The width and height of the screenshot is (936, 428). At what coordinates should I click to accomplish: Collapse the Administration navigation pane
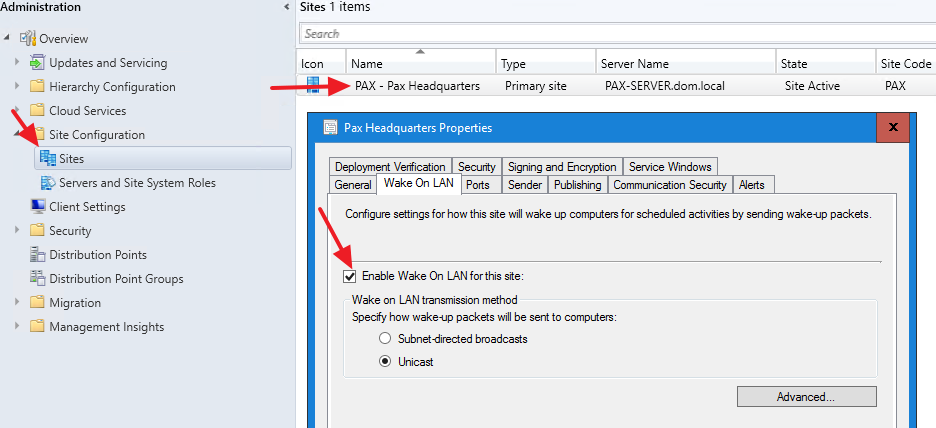tap(288, 8)
